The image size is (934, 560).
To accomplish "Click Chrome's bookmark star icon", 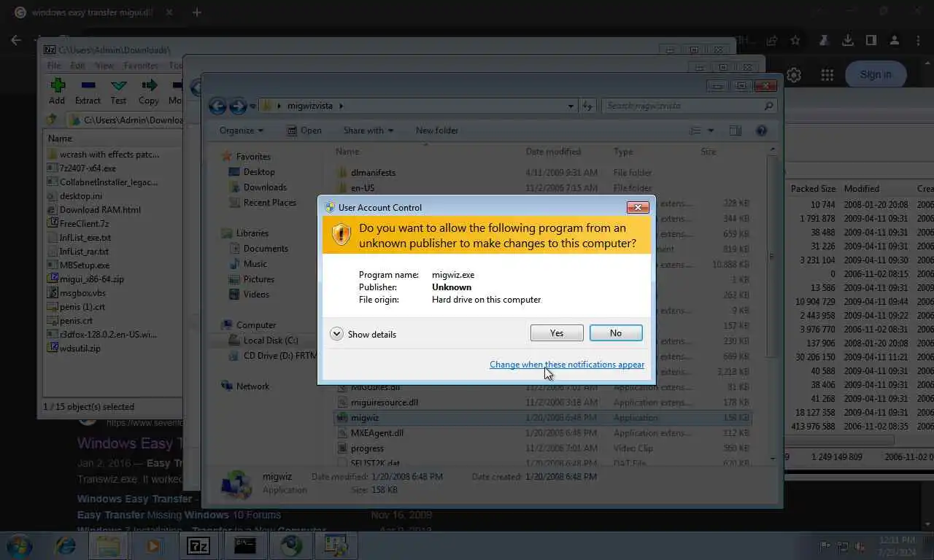I will pos(795,40).
